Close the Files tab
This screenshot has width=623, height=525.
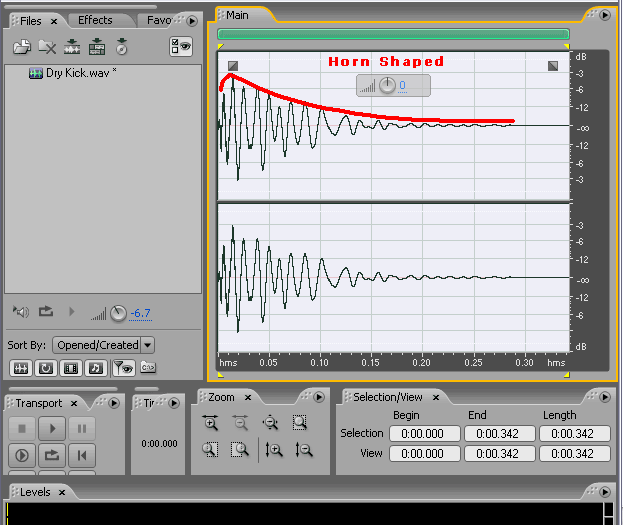click(x=54, y=21)
